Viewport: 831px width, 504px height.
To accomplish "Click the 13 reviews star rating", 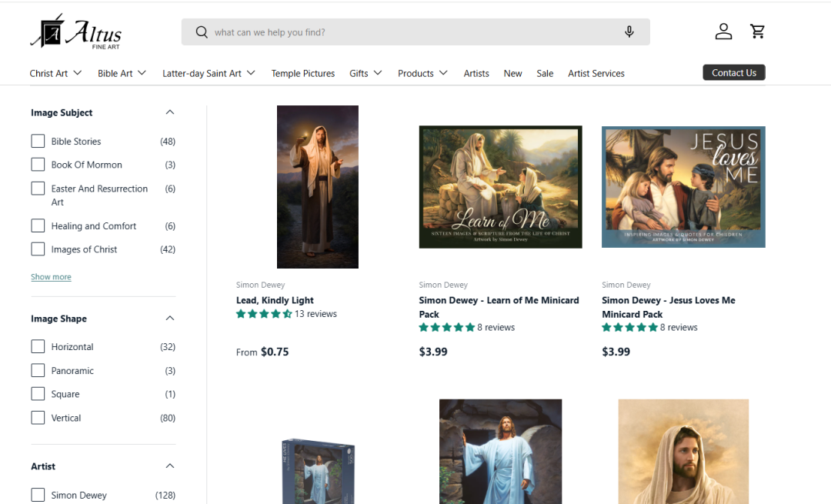I will [x=286, y=314].
